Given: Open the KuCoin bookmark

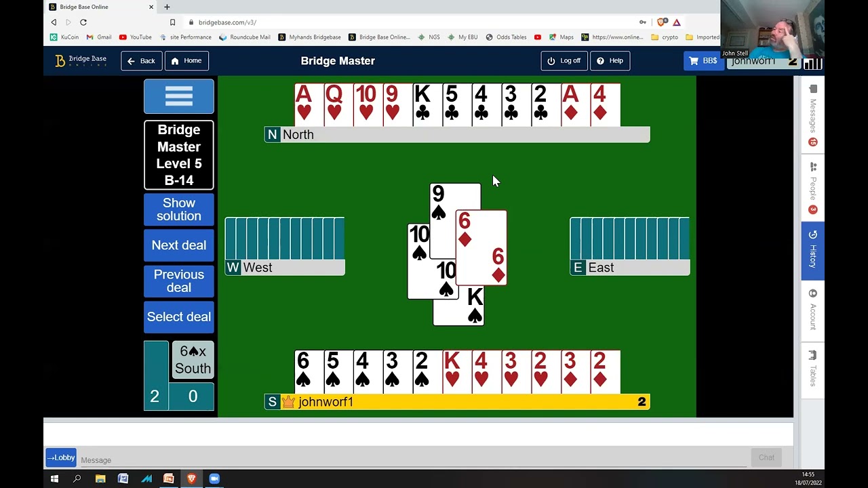Looking at the screenshot, I should click(x=64, y=37).
